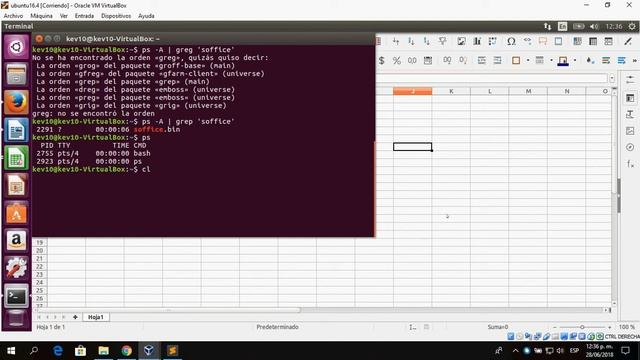640x360 pixels.
Task: Switch to the Hoja1 sheet tab
Action: click(x=96, y=317)
